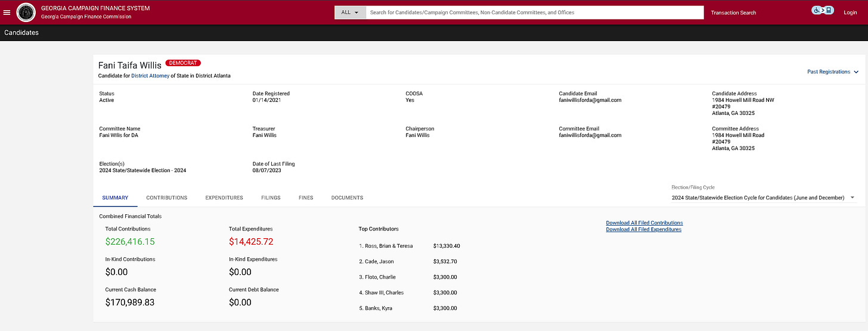Expand Past Registrations
Screen dimensions: 868x331
[833, 71]
